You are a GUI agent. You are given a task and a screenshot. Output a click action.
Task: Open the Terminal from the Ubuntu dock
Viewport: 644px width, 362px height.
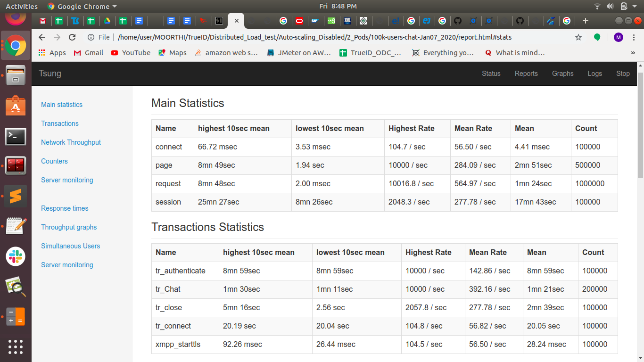point(16,137)
